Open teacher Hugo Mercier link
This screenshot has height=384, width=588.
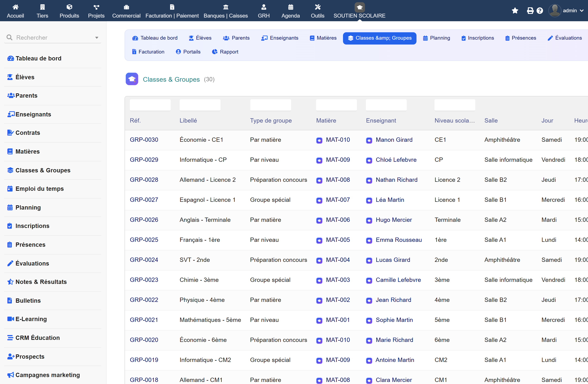click(394, 220)
